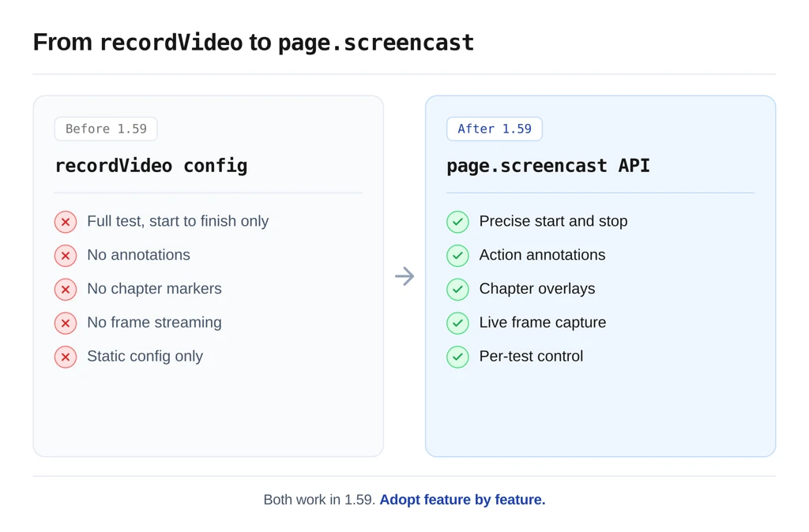This screenshot has width=809, height=532.
Task: Select the 'After 1.59' badge
Action: (495, 129)
